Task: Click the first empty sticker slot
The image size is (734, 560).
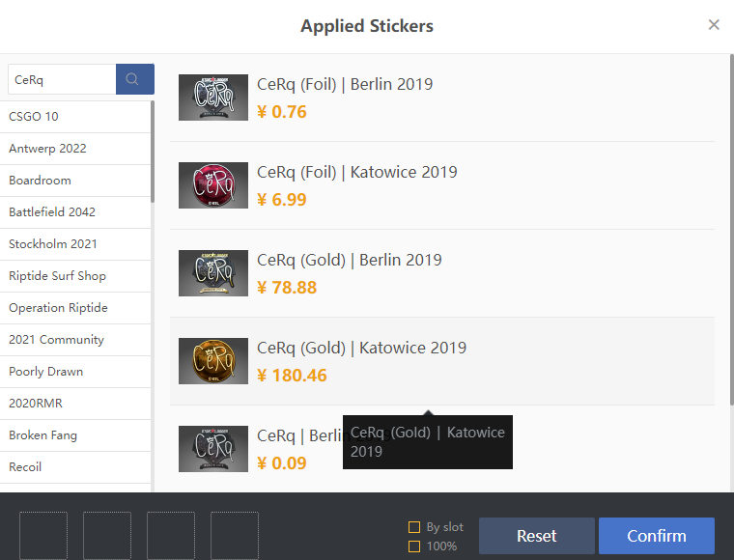Action: tap(43, 536)
